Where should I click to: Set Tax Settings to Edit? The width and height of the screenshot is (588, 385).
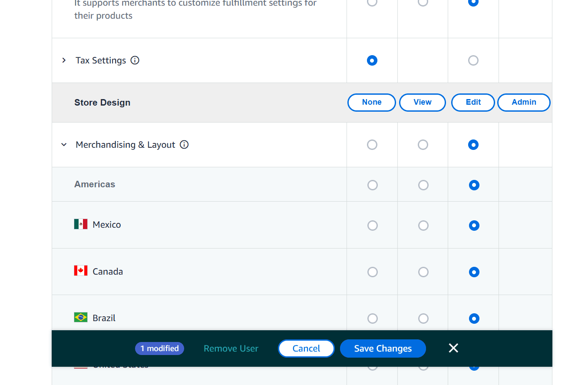point(473,60)
